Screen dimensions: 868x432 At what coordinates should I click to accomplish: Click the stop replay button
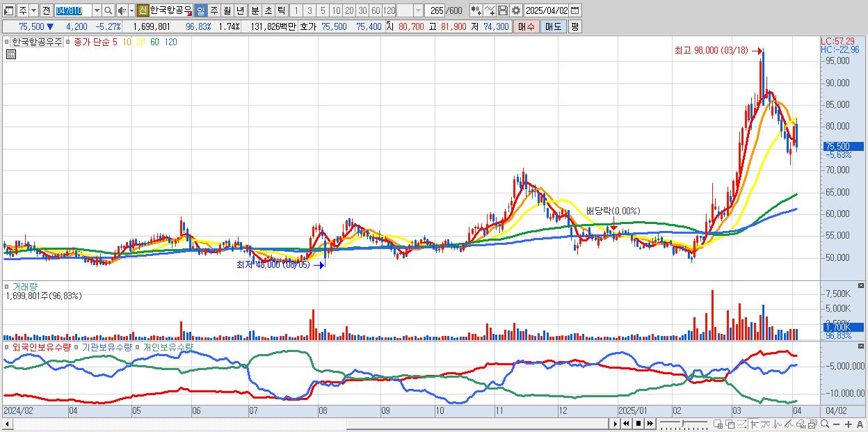(x=638, y=424)
